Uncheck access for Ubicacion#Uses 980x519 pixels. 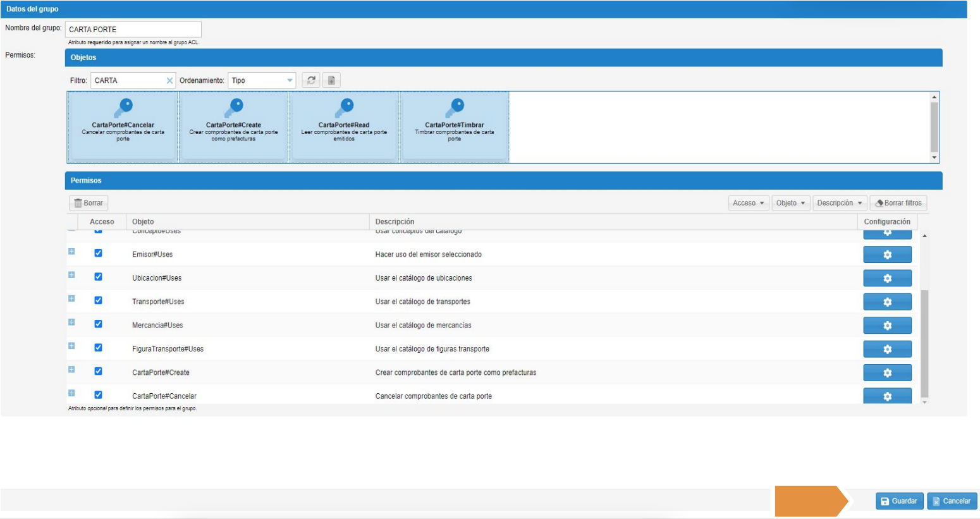(98, 277)
